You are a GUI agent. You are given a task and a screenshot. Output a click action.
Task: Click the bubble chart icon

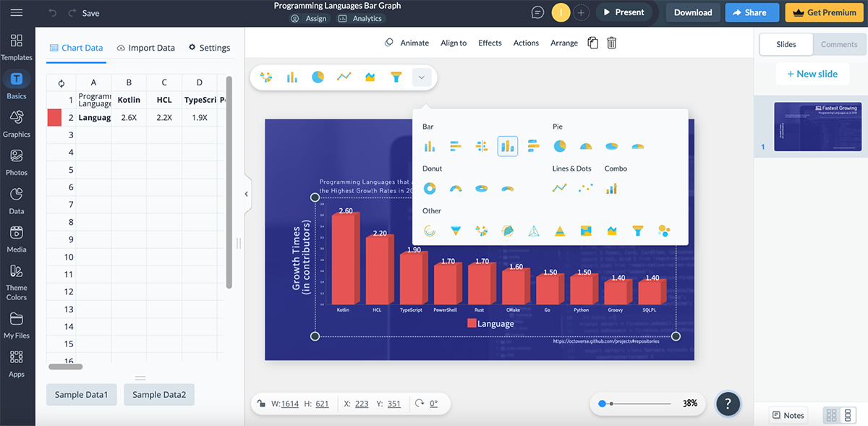pos(664,231)
